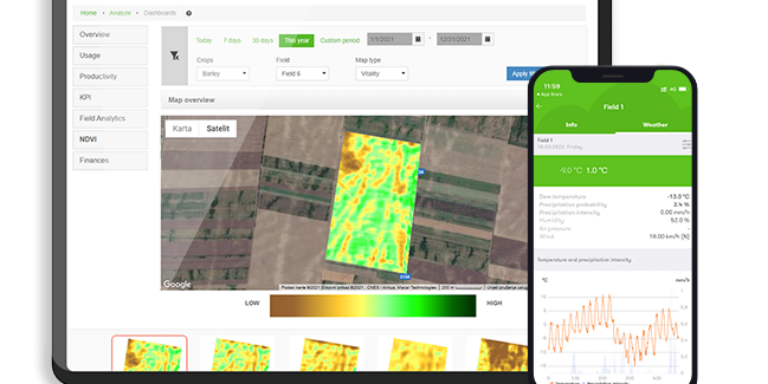Expand the Field dropdown showing Field 6

(x=302, y=74)
